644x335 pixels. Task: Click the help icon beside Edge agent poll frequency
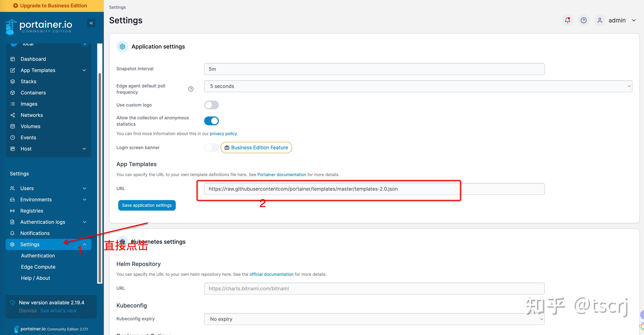(x=191, y=89)
